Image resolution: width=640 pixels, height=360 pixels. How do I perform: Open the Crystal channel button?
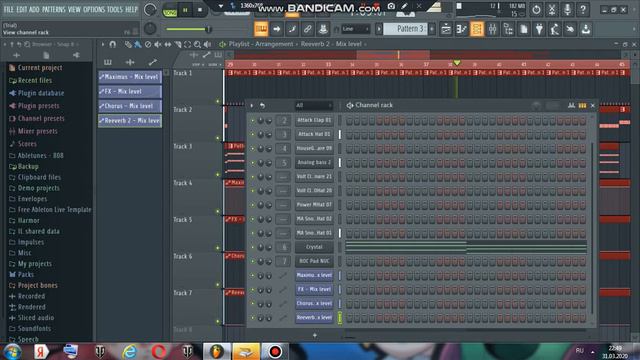[314, 247]
